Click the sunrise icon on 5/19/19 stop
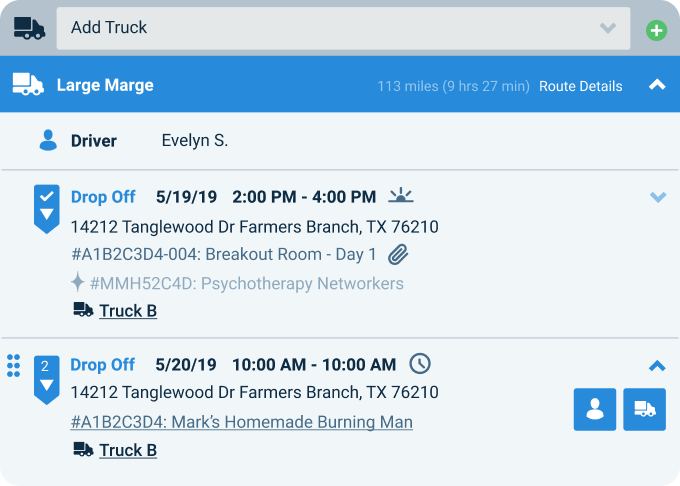The image size is (680, 486). (x=400, y=196)
